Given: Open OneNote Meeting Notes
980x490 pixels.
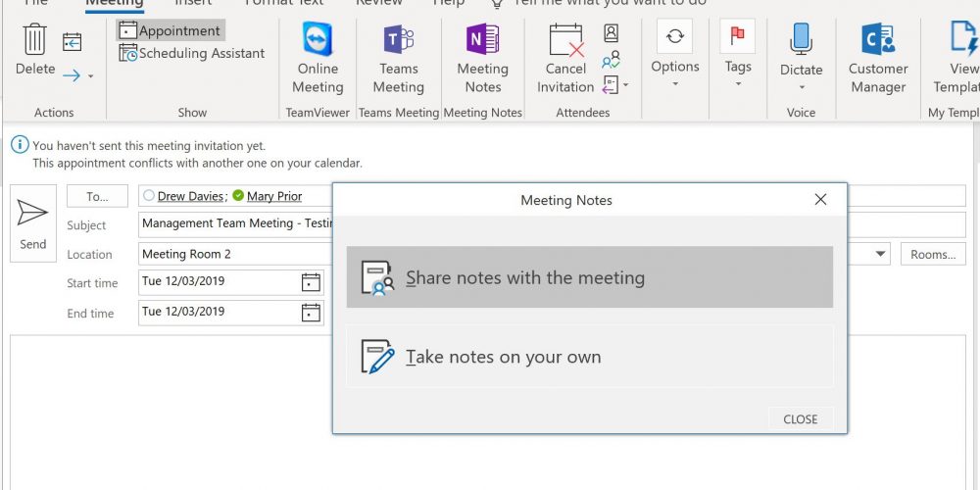Looking at the screenshot, I should coord(482,58).
